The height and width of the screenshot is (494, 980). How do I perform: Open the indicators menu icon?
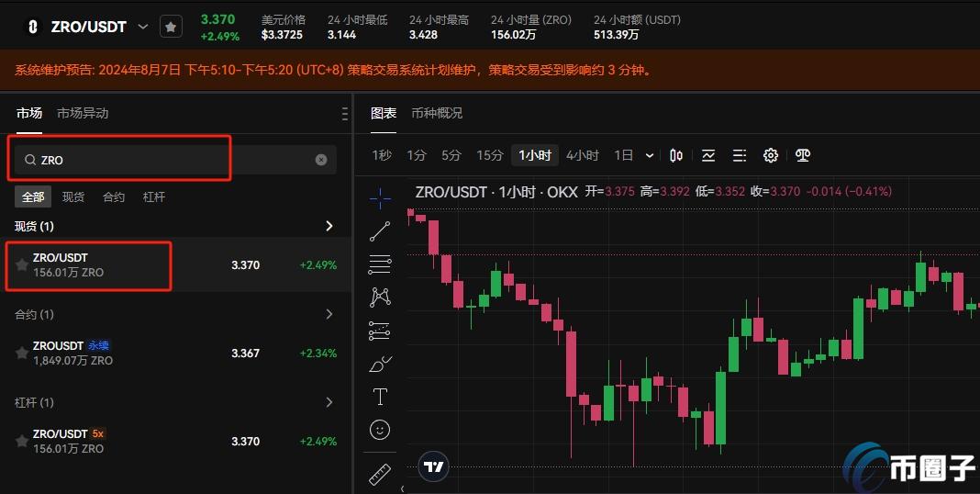[708, 155]
